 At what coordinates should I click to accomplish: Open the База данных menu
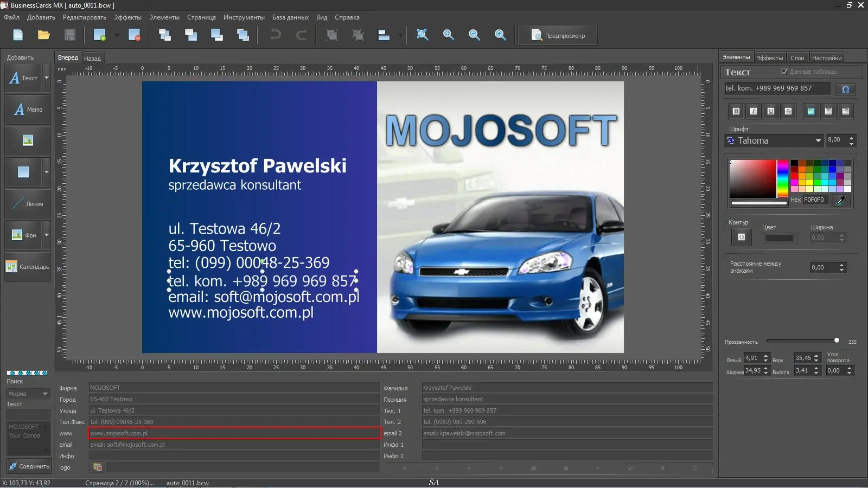[x=290, y=17]
